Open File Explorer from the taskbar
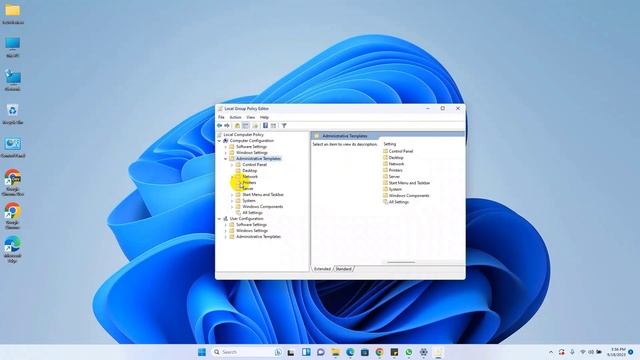Screen dimensions: 640x360 click(x=336, y=352)
